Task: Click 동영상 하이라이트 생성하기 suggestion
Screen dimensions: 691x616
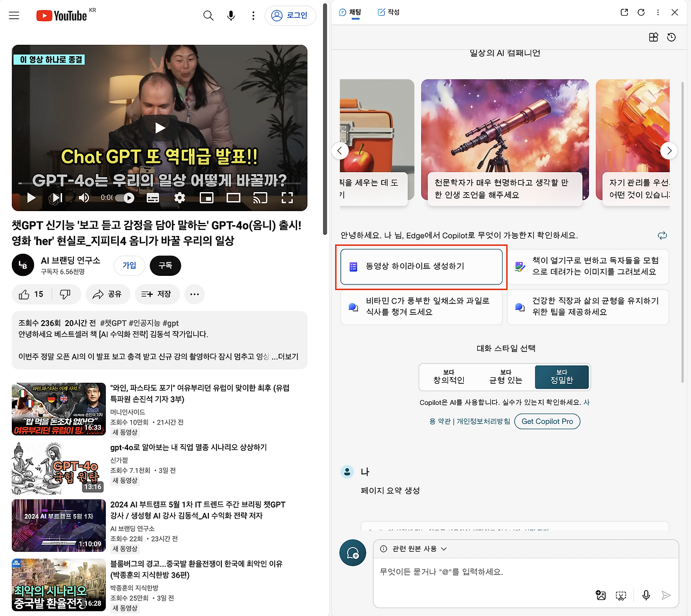Action: coord(422,267)
